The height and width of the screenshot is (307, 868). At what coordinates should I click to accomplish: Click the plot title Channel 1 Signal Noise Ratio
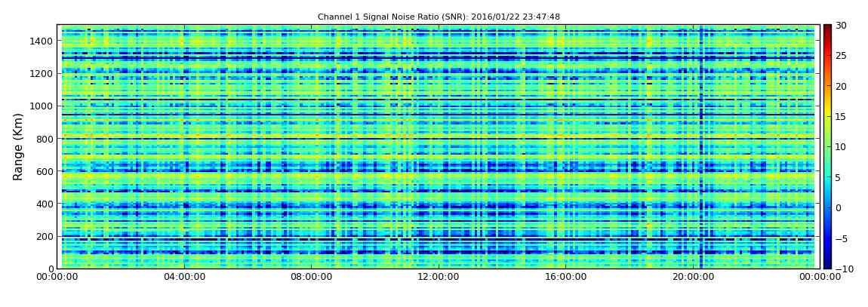click(x=439, y=17)
